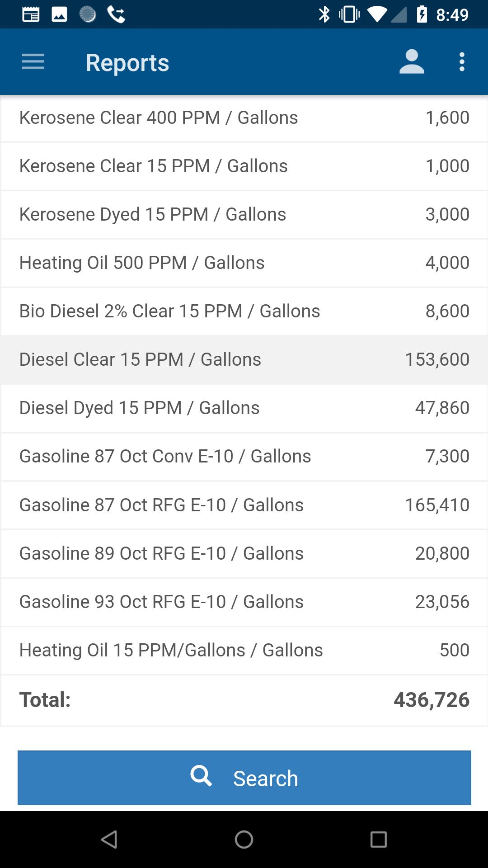This screenshot has width=488, height=868.
Task: Select Kerosene Dyed 15 PPM row
Action: (244, 215)
